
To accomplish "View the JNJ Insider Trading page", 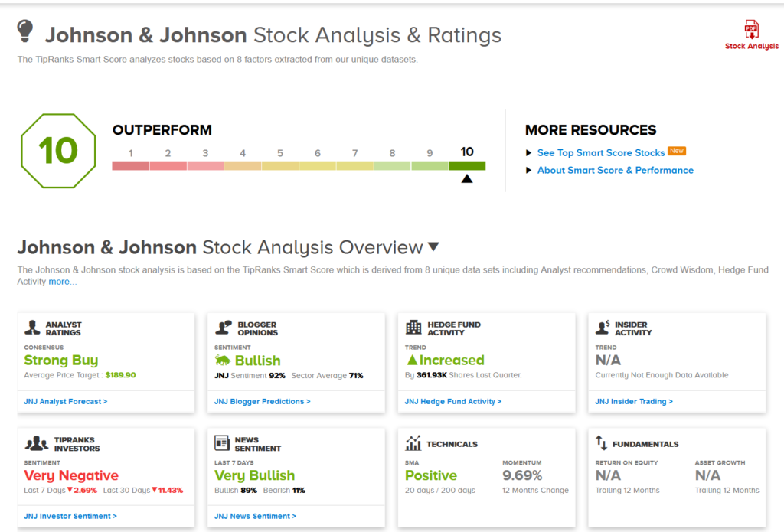I will click(x=634, y=401).
